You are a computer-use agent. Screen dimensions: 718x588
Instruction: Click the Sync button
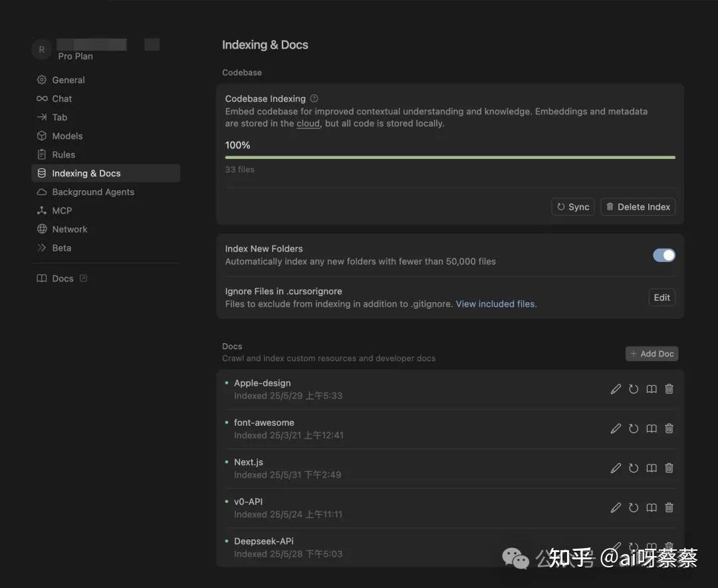click(572, 207)
